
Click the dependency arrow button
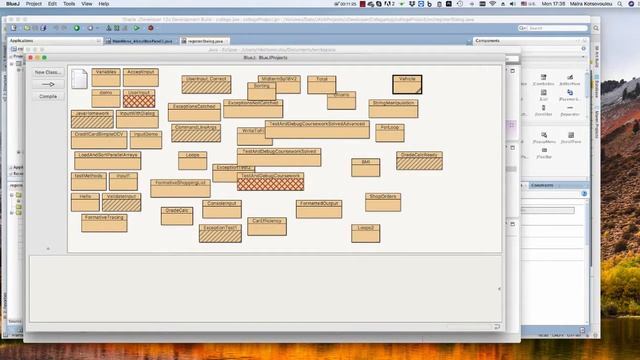(48, 84)
